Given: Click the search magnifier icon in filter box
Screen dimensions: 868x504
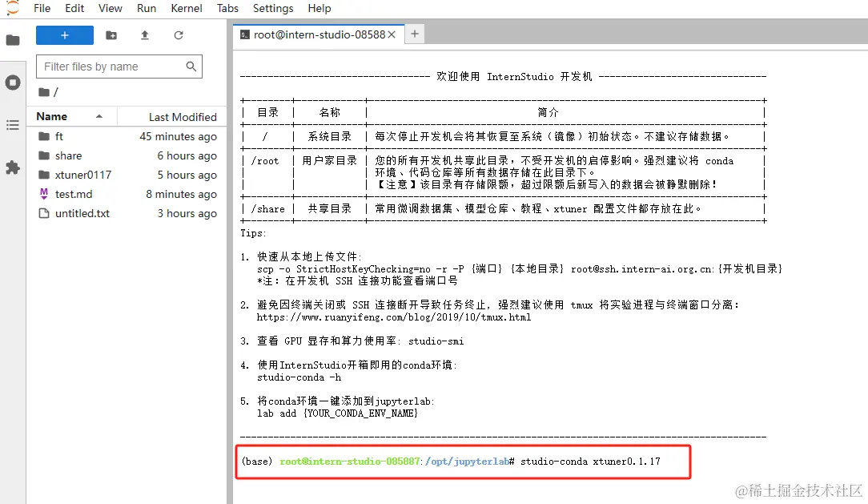Looking at the screenshot, I should click(191, 67).
